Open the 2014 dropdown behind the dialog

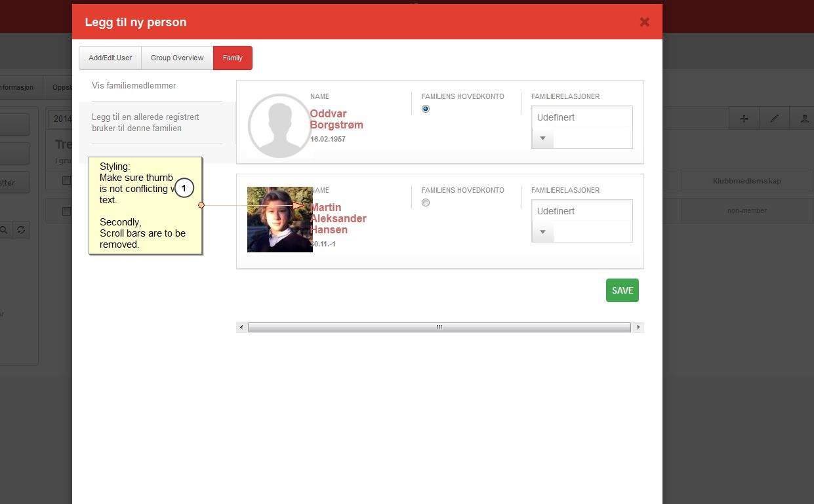point(60,119)
